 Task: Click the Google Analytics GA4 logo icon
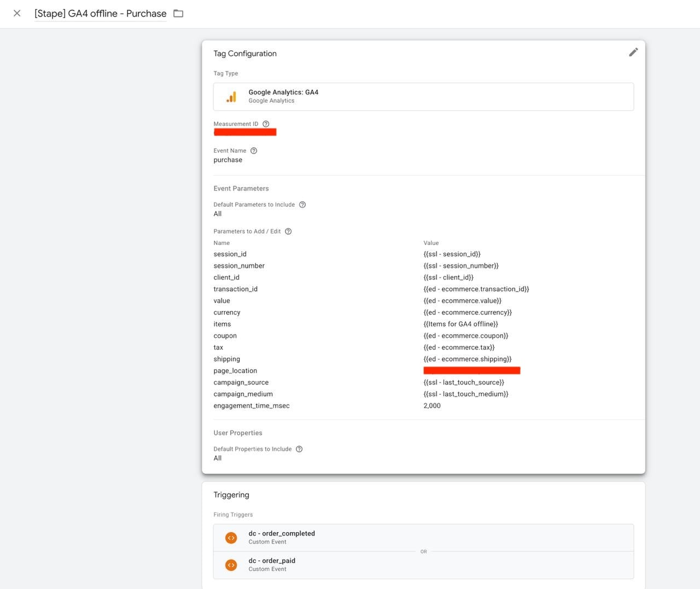[x=231, y=97]
